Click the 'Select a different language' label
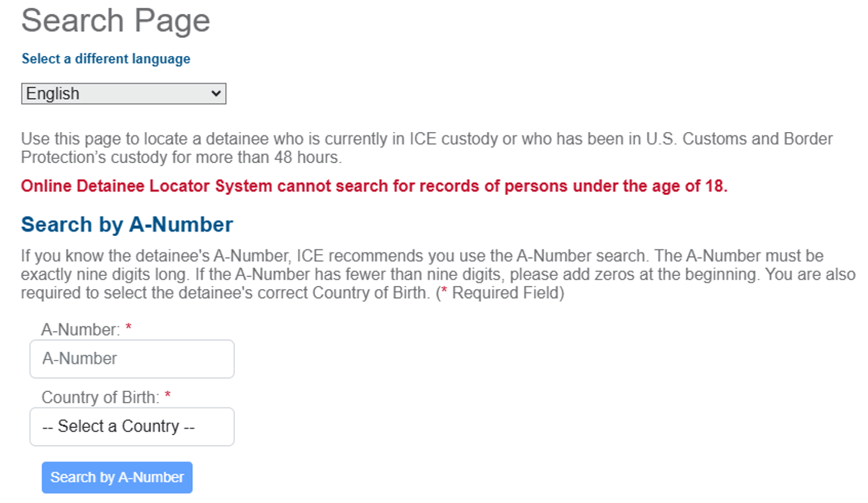Image resolution: width=868 pixels, height=503 pixels. 106,59
